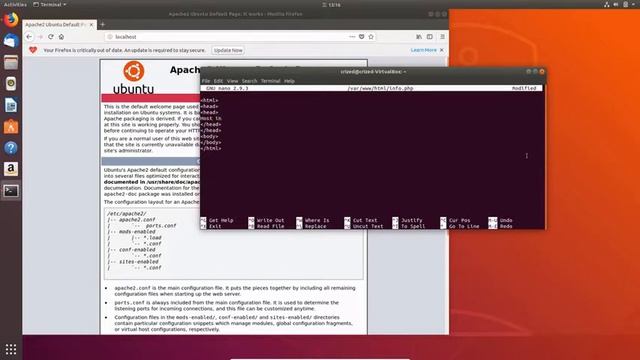
Task: Click the Where Is shortcut in nano
Action: point(313,220)
